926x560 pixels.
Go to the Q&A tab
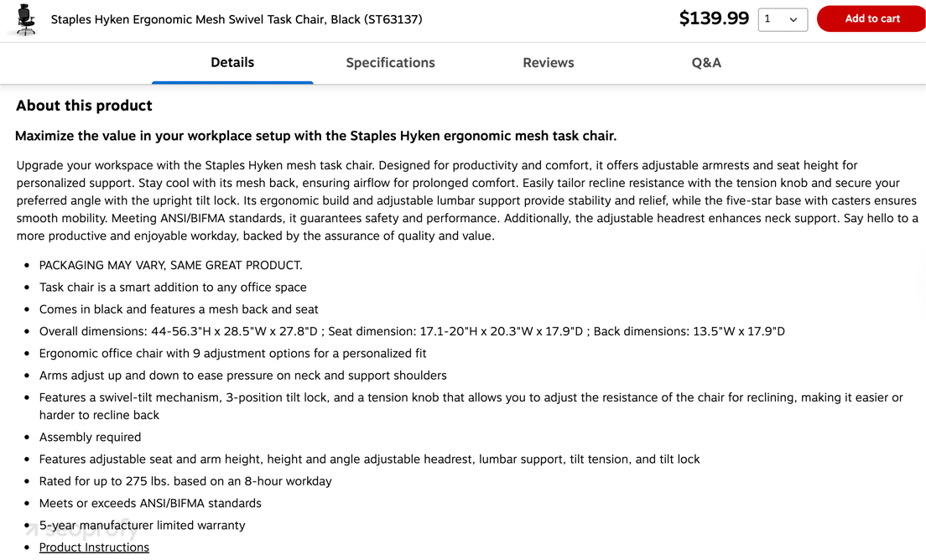(x=705, y=62)
